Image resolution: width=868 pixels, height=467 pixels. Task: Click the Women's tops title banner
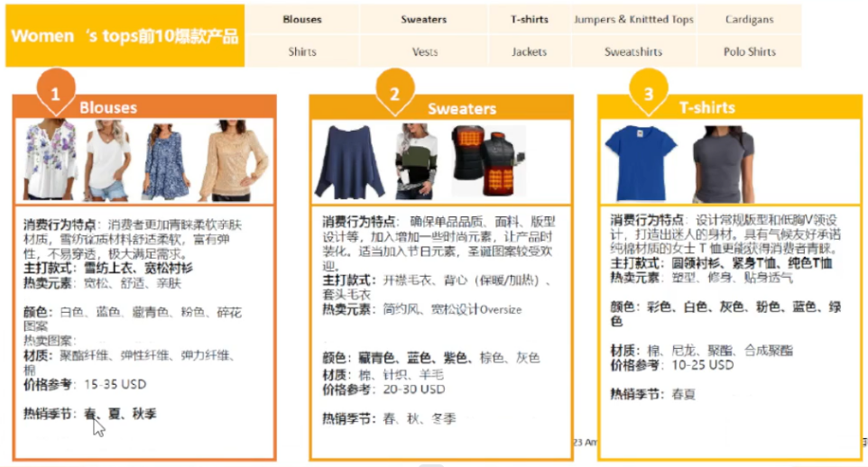click(x=125, y=36)
